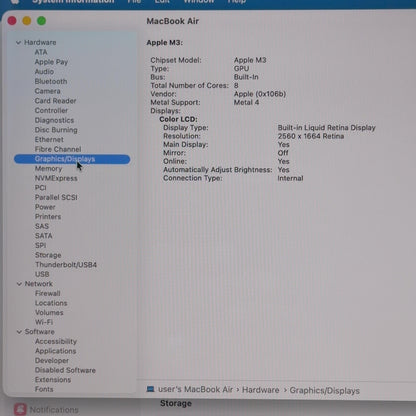Select NVMExpress in the sidebar
416x416 pixels.
pos(56,178)
